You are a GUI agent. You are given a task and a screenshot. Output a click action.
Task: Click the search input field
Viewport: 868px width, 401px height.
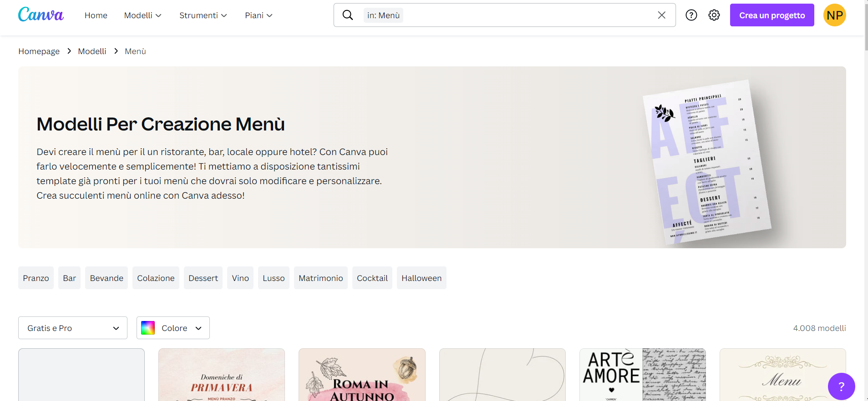click(x=505, y=15)
